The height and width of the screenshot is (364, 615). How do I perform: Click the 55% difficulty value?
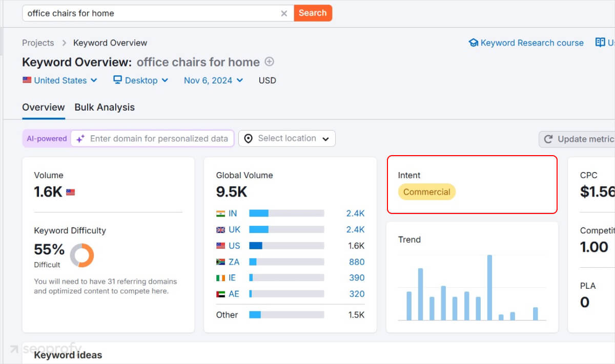point(49,250)
